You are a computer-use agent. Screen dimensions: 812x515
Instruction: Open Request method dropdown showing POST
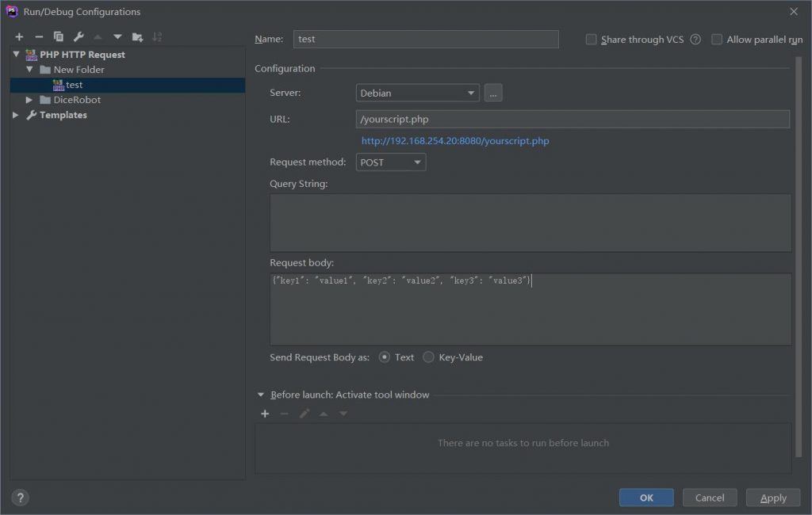391,162
